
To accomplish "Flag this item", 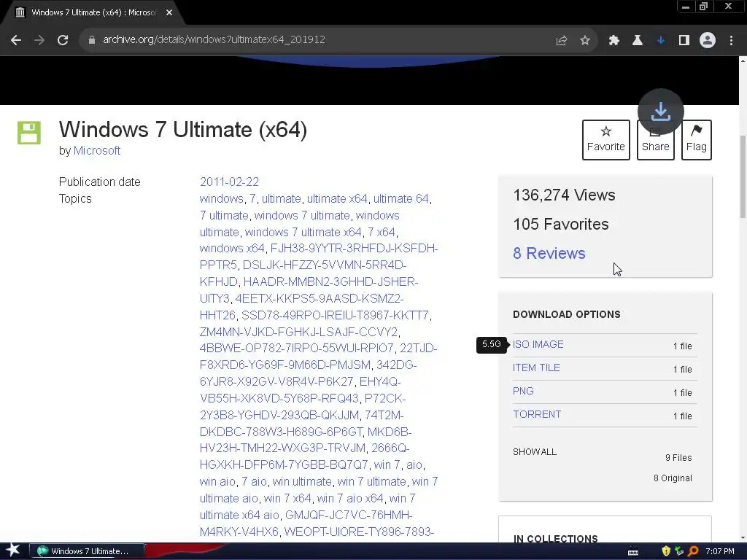I will tap(697, 139).
